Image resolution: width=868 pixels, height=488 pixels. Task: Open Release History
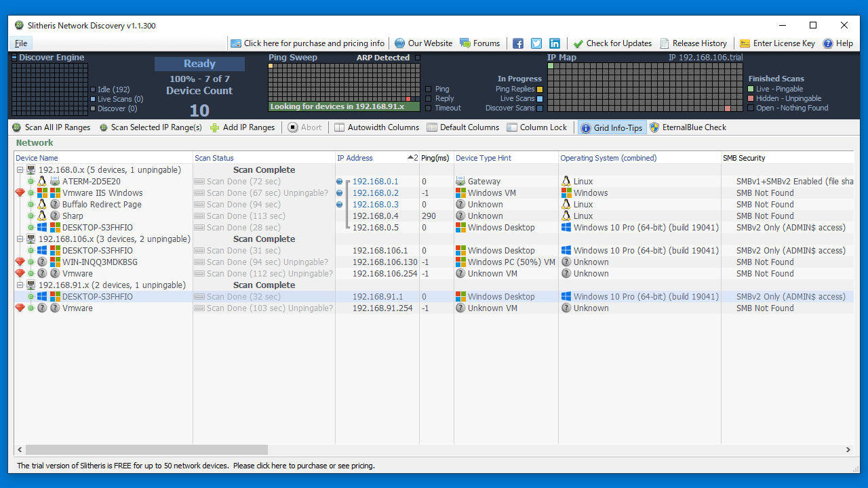pyautogui.click(x=693, y=43)
